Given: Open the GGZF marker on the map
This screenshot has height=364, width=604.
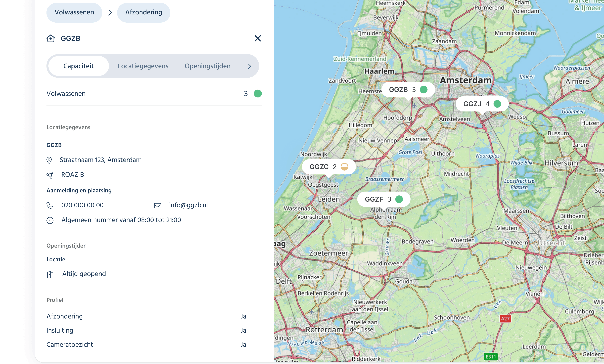Looking at the screenshot, I should click(x=384, y=199).
